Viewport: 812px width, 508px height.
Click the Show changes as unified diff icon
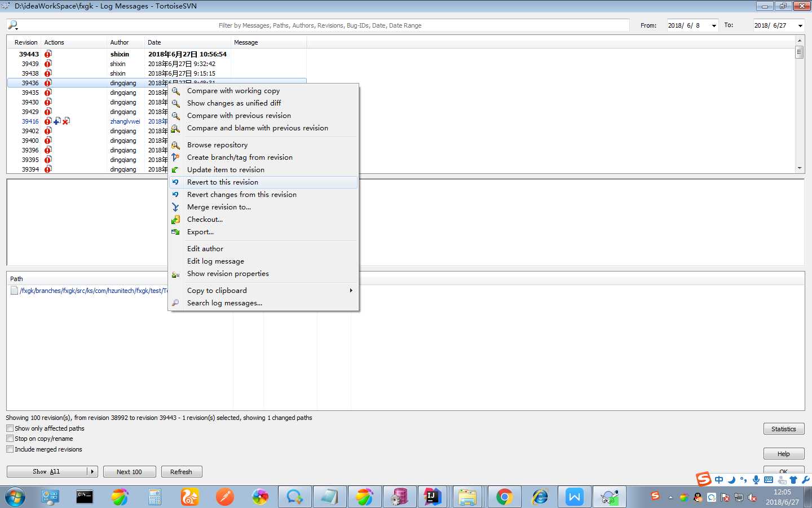tap(176, 103)
